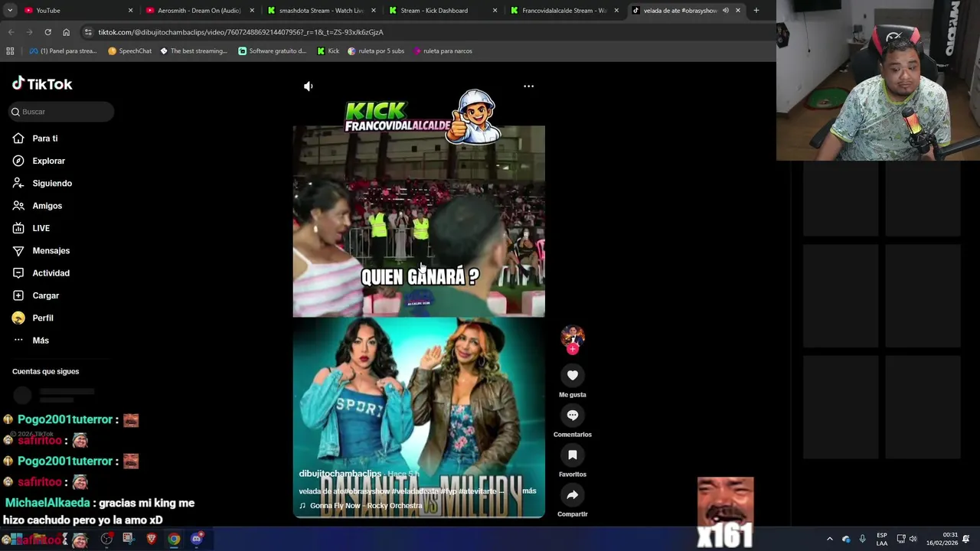Close the Kick Dashboard tab
This screenshot has height=551, width=980.
tap(495, 11)
